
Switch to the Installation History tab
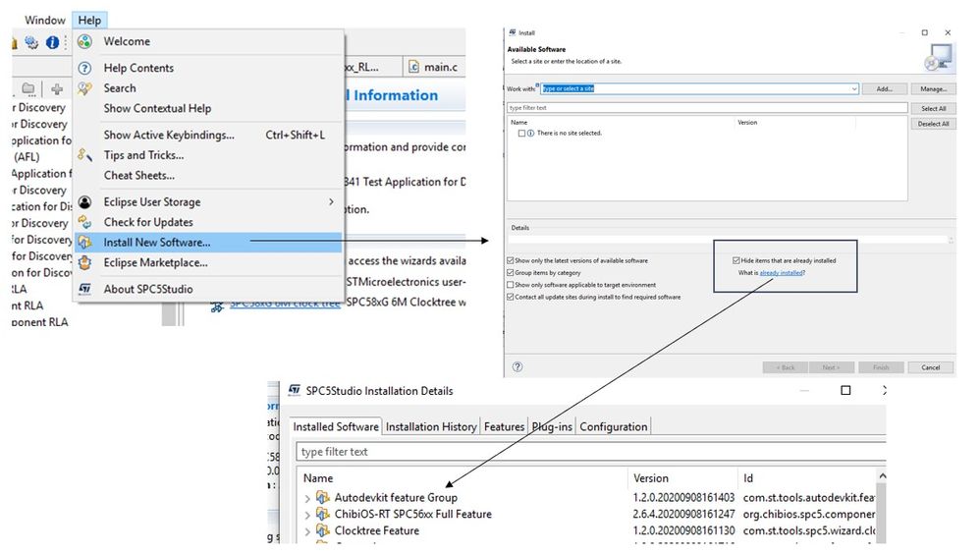pyautogui.click(x=431, y=426)
